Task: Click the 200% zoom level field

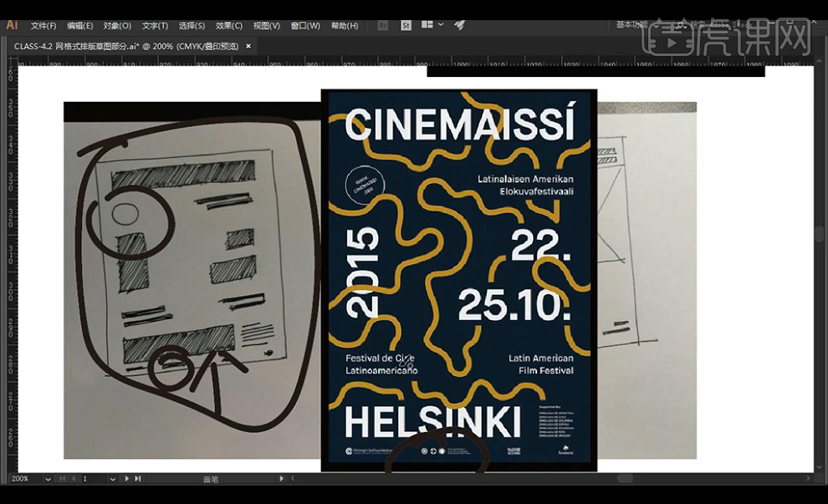Action: click(27, 479)
